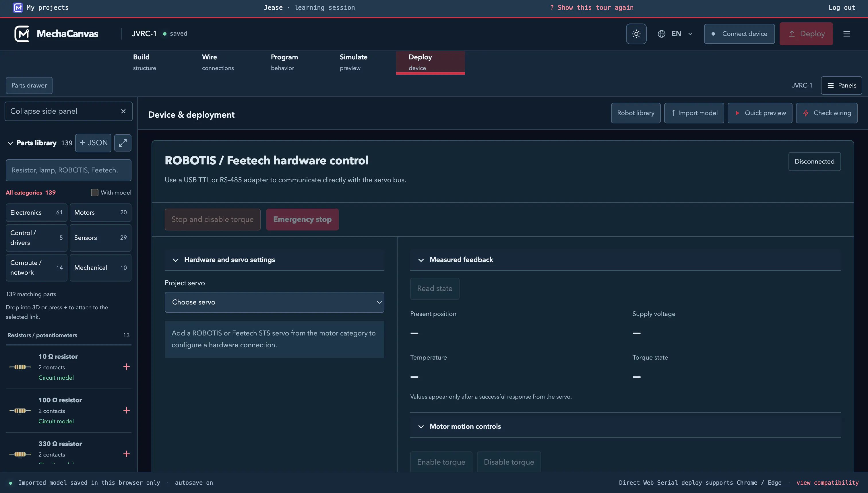Click the Check wiring button
Screen dimensions: 868x493
826,113
